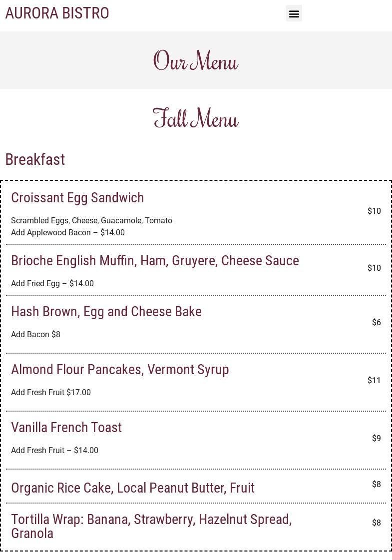392x560 pixels.
Task: Click Scrambled Eggs, Cheese, Guacamole description
Action: [x=91, y=220]
